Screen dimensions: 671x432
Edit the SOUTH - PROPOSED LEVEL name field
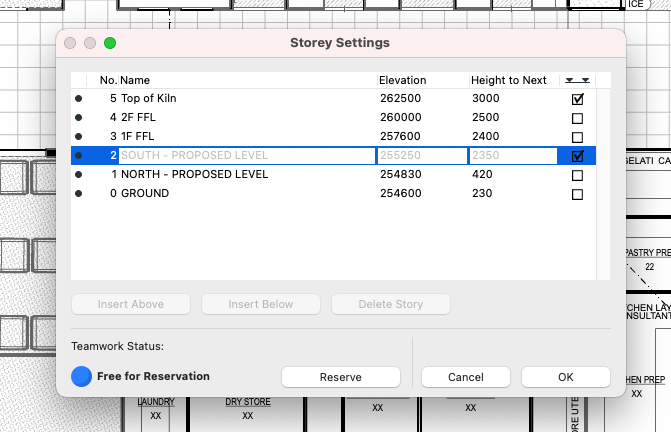point(247,155)
